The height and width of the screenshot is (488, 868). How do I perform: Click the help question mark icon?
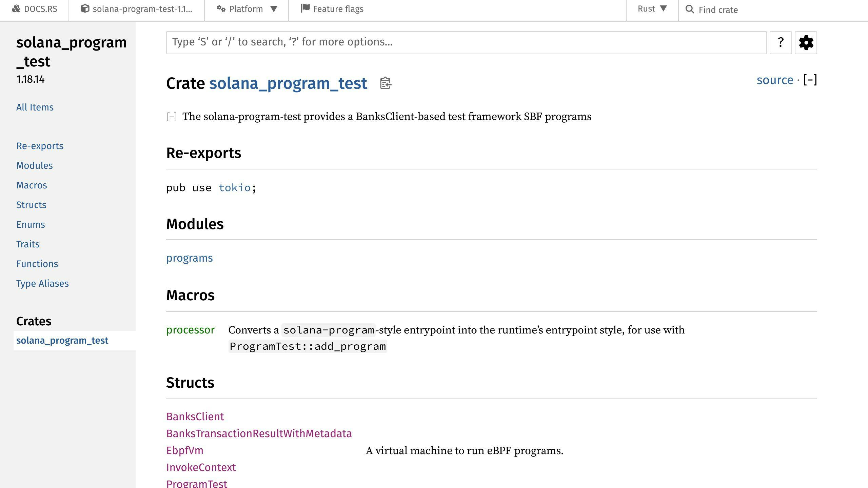781,42
